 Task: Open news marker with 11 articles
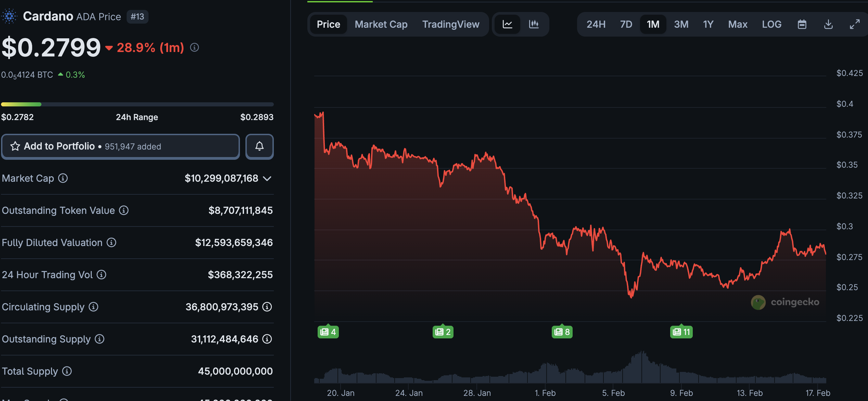pyautogui.click(x=681, y=332)
